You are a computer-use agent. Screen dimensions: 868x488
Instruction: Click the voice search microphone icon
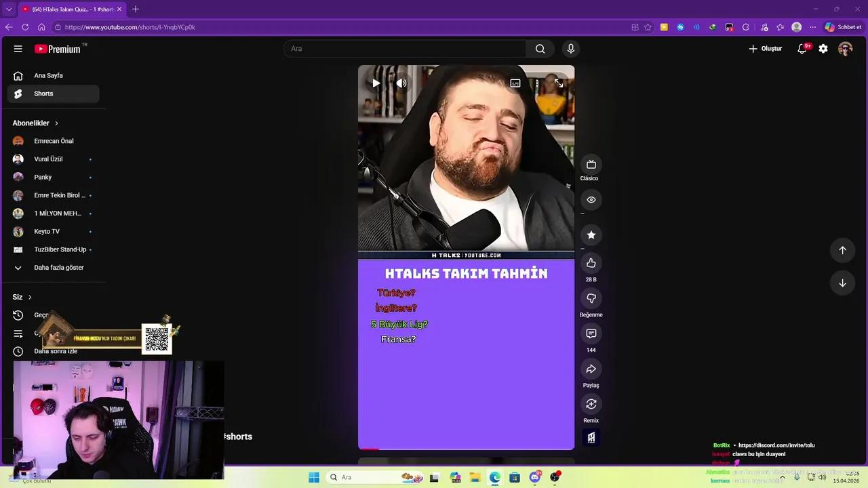pyautogui.click(x=570, y=48)
